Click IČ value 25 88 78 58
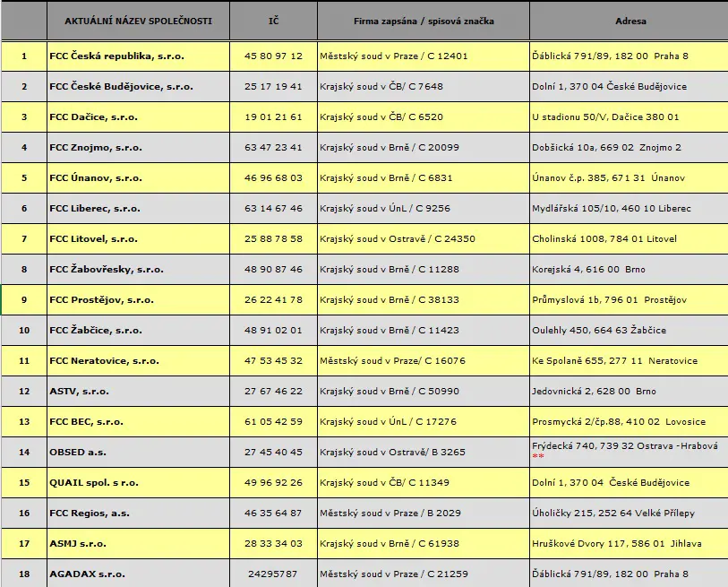 pyautogui.click(x=273, y=239)
